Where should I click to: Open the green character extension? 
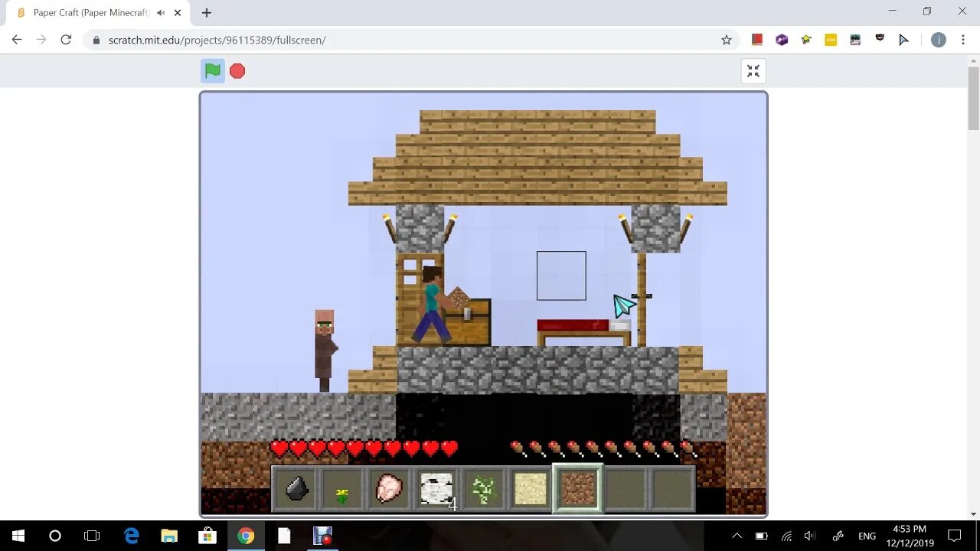coord(806,40)
